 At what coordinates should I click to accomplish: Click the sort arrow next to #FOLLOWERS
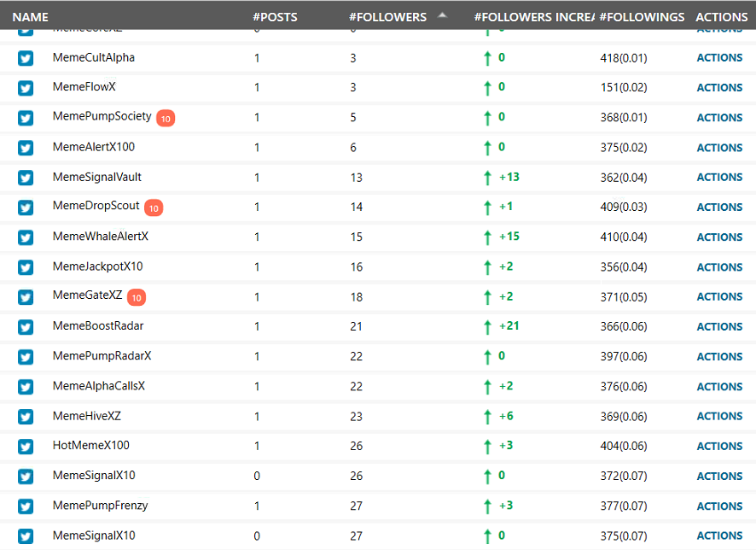click(442, 15)
